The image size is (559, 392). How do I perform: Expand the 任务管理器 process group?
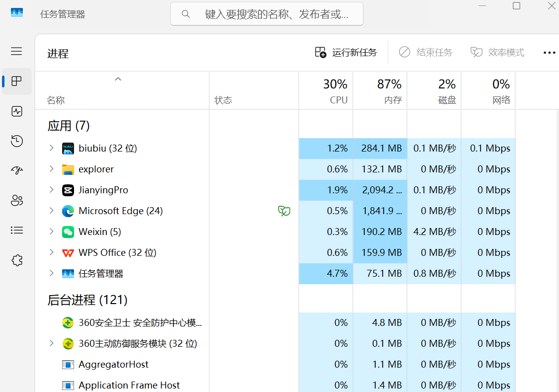[51, 273]
